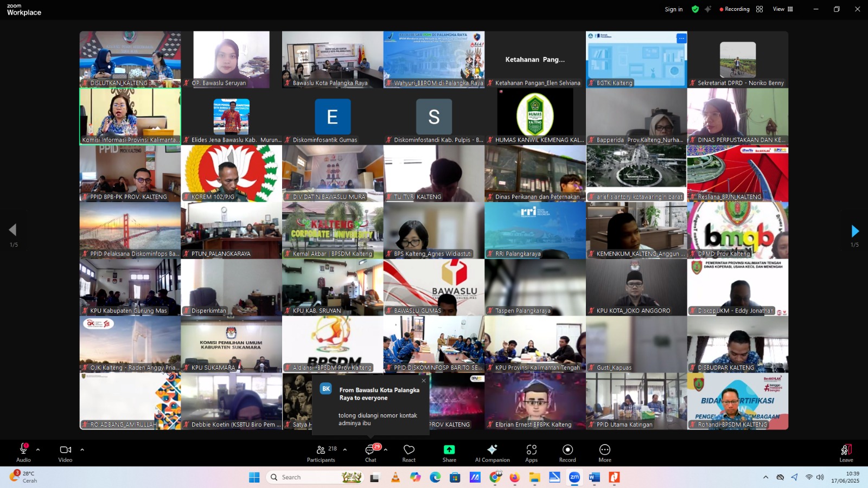Open Wi-Fi network settings in tray

[x=808, y=477]
